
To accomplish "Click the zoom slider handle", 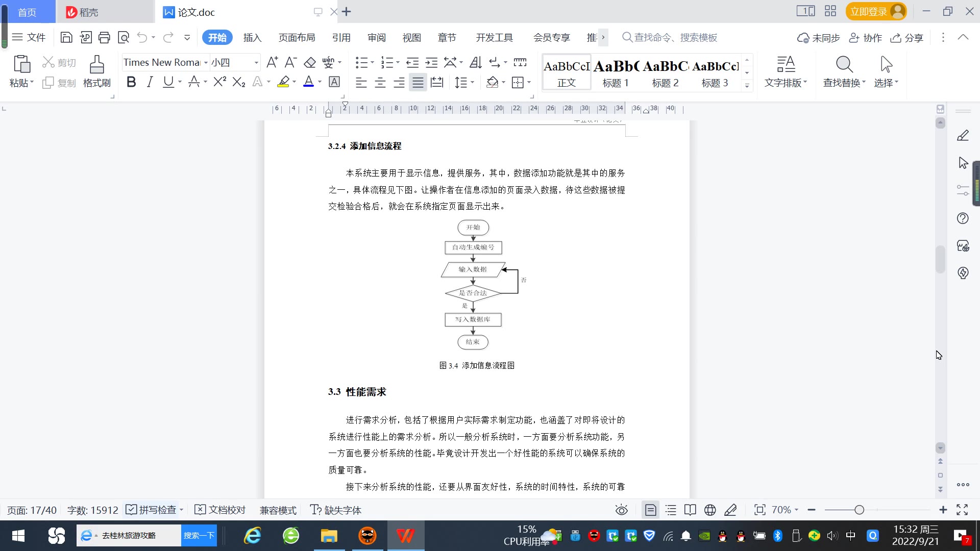I will [x=859, y=510].
